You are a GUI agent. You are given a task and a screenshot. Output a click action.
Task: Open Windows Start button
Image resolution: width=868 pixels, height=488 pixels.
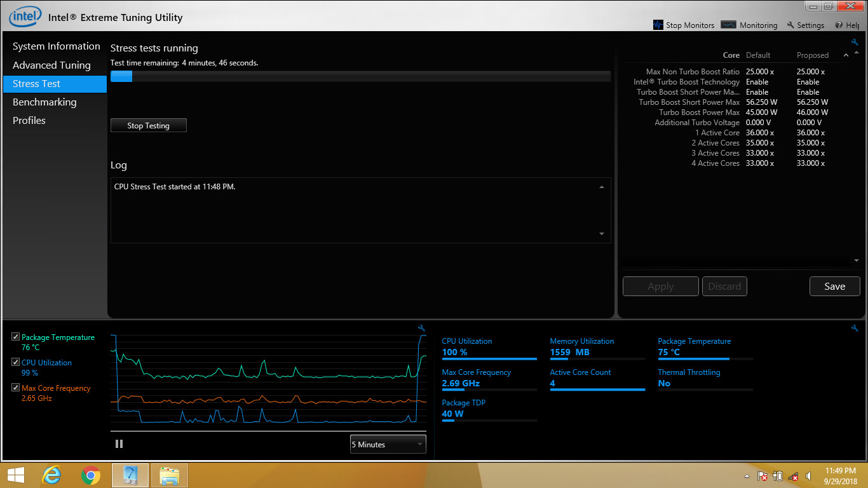coord(16,475)
